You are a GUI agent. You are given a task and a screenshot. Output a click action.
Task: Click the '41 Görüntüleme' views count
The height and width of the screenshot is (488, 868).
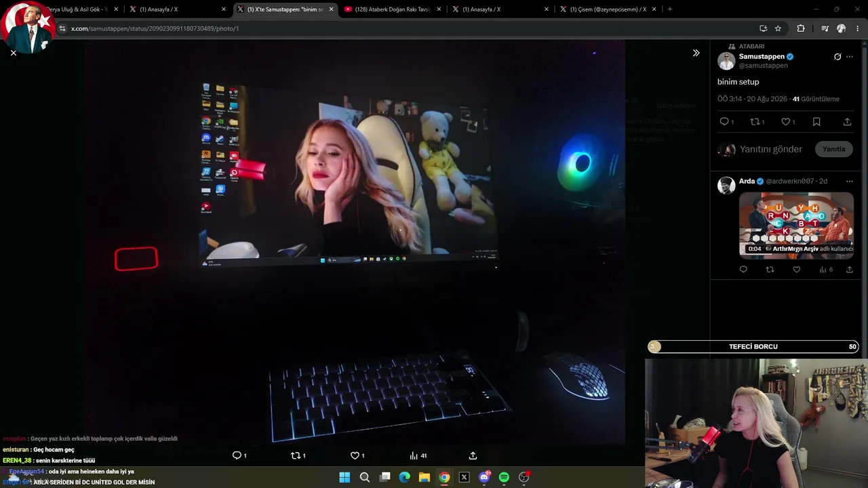[816, 99]
